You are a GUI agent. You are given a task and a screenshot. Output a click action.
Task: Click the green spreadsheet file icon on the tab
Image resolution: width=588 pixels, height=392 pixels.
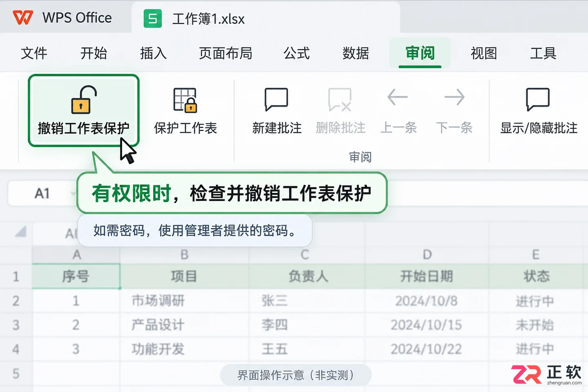[153, 18]
